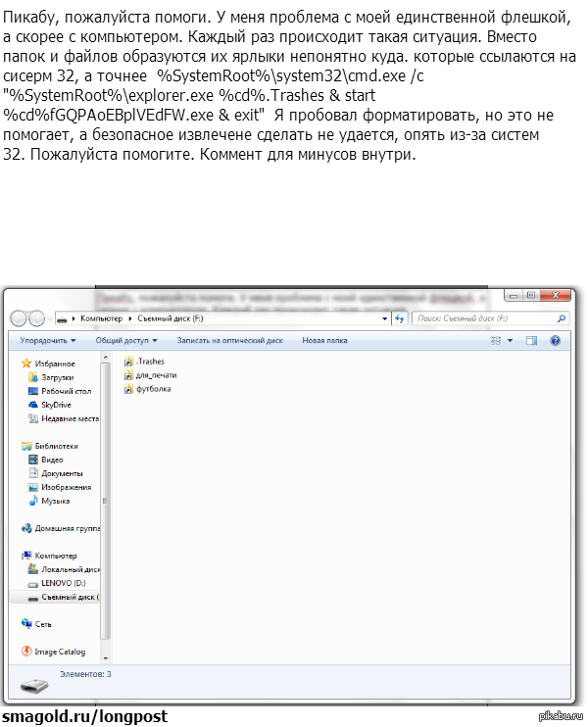588x727 pixels.
Task: Open Image Catalog in the navigation pane
Action: 59,651
